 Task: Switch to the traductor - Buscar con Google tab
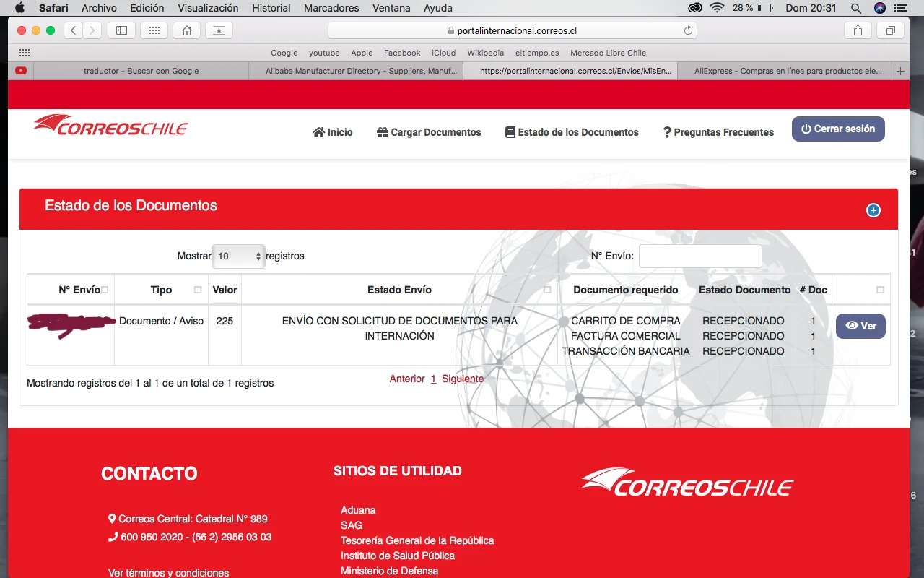141,71
